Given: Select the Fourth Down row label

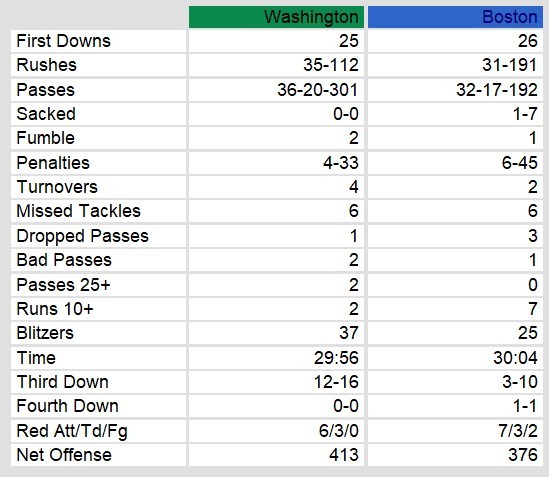Looking at the screenshot, I should 68,406.
